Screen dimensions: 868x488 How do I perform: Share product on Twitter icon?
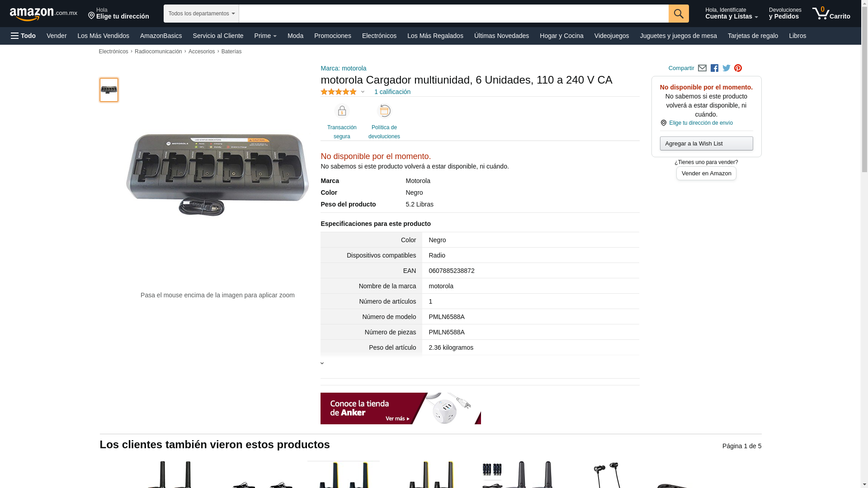tap(726, 68)
